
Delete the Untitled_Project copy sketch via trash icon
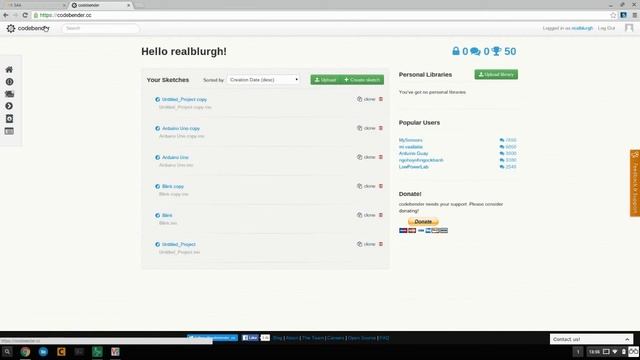(x=381, y=99)
